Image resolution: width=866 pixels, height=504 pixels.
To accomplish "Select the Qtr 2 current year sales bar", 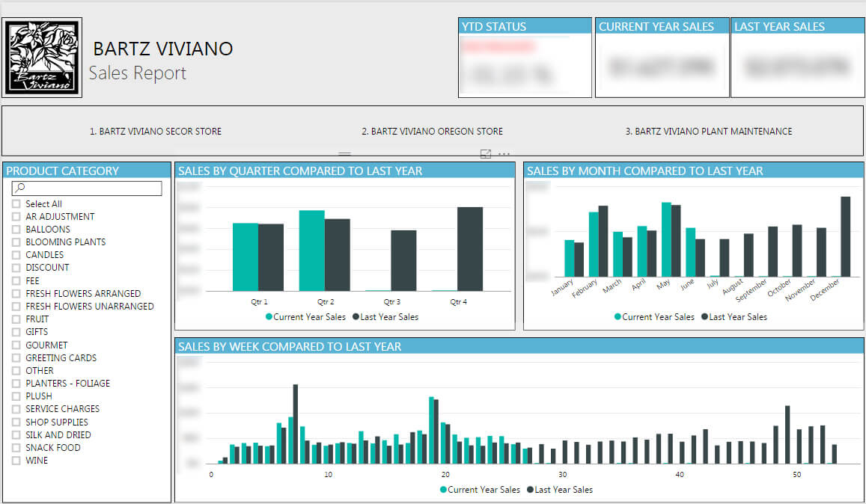I will (x=311, y=251).
